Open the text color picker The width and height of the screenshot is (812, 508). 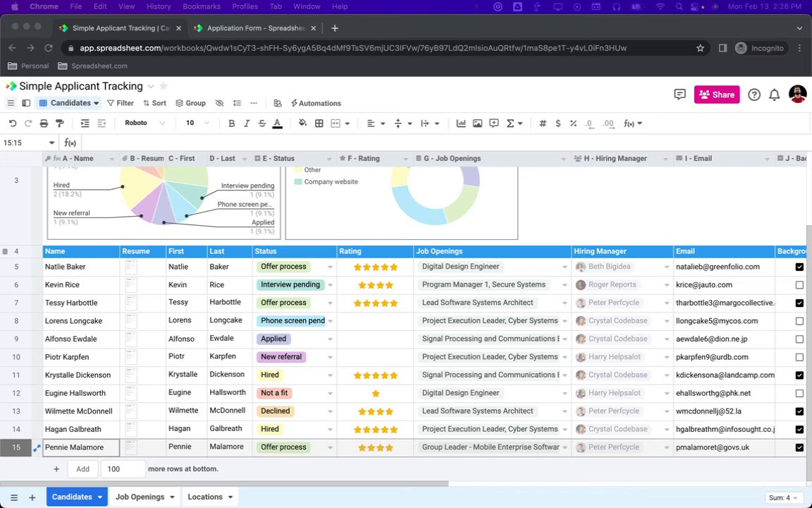coord(278,123)
